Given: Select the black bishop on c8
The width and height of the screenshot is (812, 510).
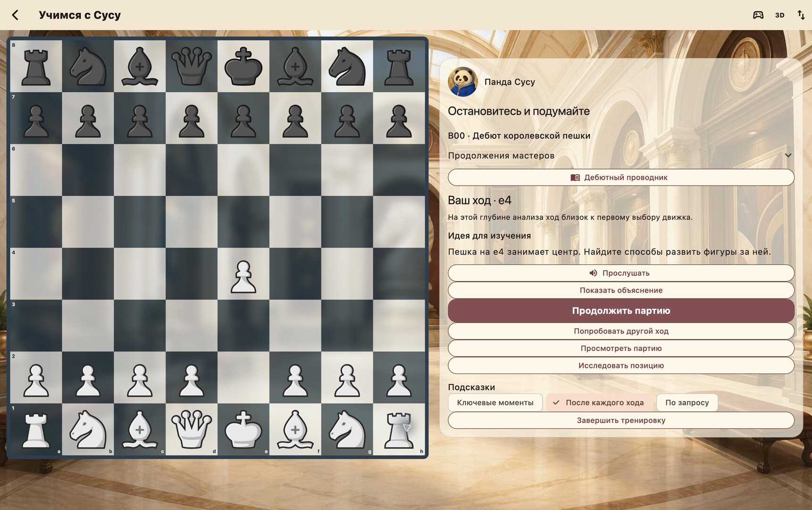Looking at the screenshot, I should [140, 66].
